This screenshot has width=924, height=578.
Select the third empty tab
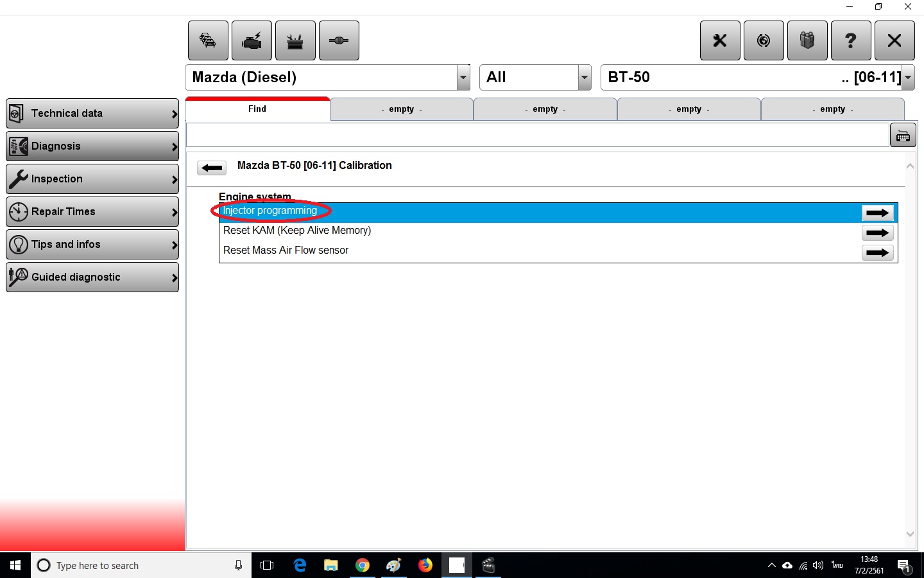pyautogui.click(x=689, y=109)
